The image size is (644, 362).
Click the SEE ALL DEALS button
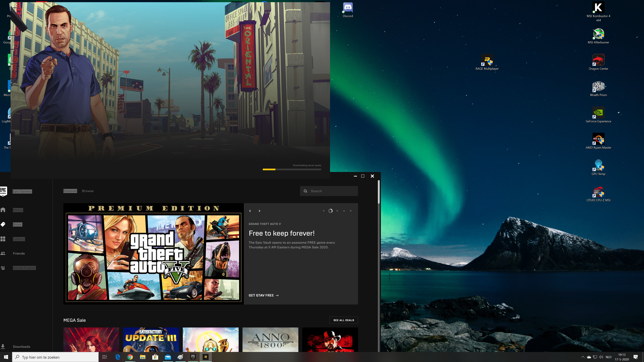pyautogui.click(x=343, y=320)
